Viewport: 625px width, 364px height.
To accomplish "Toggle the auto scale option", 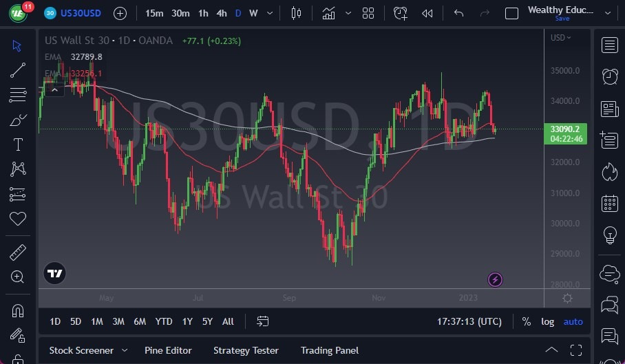I will pyautogui.click(x=573, y=321).
